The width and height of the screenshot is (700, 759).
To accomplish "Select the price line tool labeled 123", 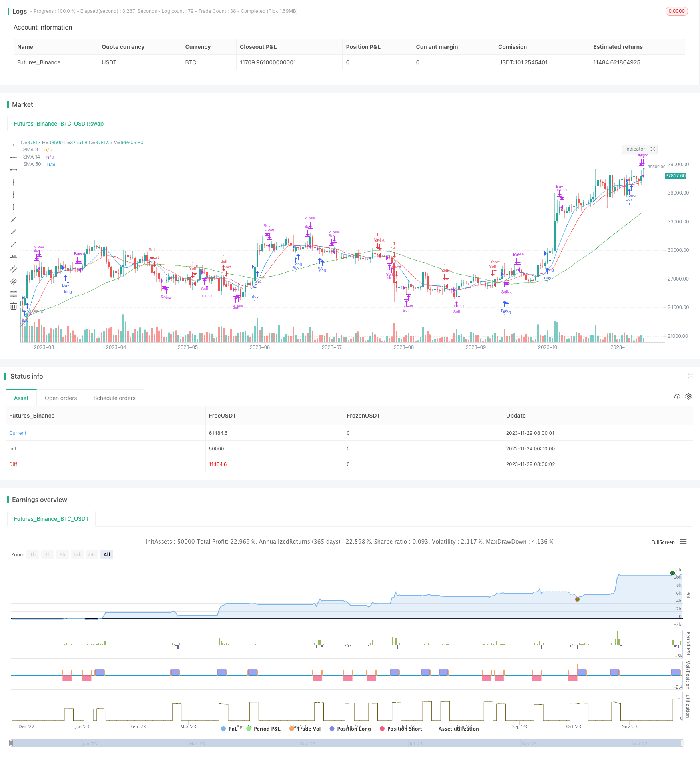I will 14,257.
